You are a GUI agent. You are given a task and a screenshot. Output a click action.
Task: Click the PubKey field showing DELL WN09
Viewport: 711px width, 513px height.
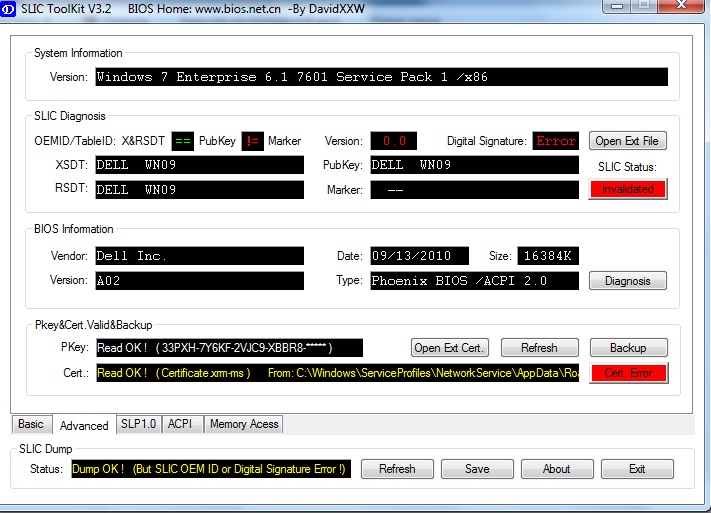(474, 165)
